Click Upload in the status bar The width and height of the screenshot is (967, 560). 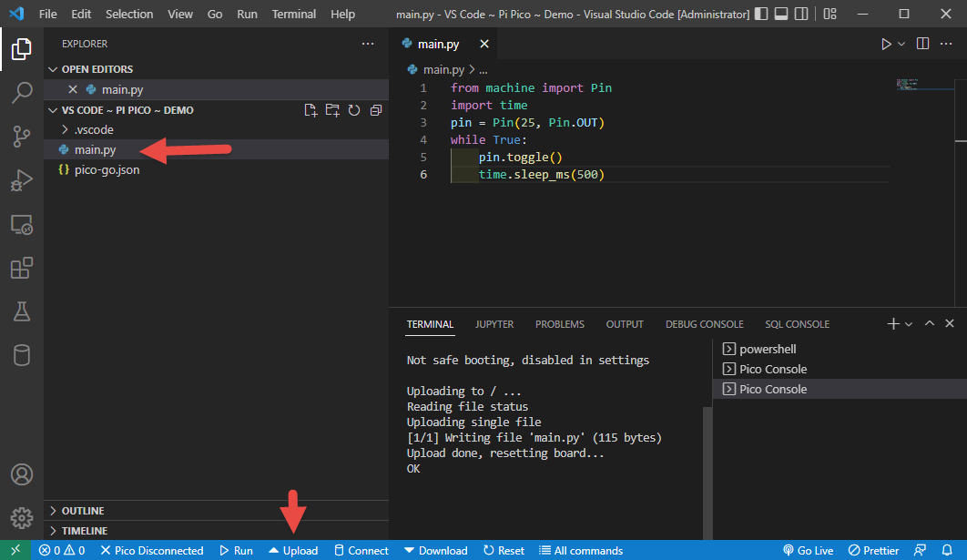pyautogui.click(x=293, y=550)
